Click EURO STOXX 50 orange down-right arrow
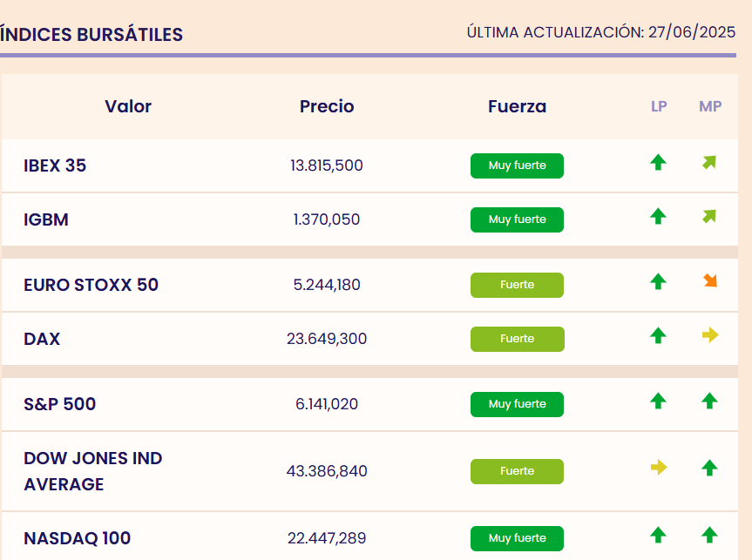 click(x=709, y=281)
